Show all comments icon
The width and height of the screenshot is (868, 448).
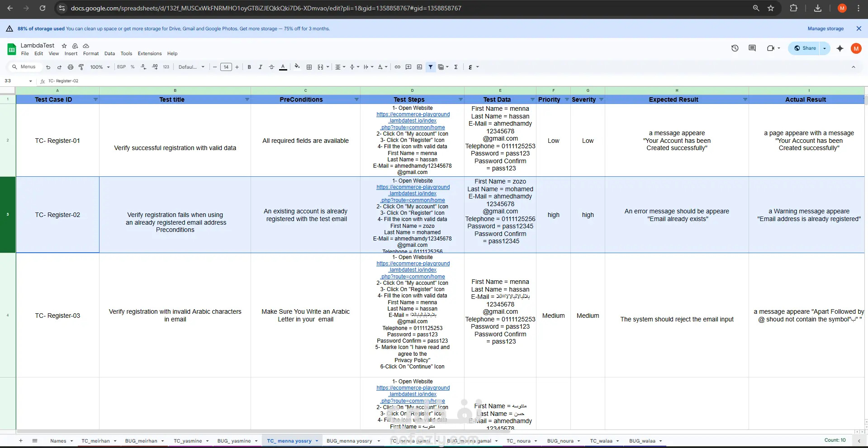tap(752, 48)
